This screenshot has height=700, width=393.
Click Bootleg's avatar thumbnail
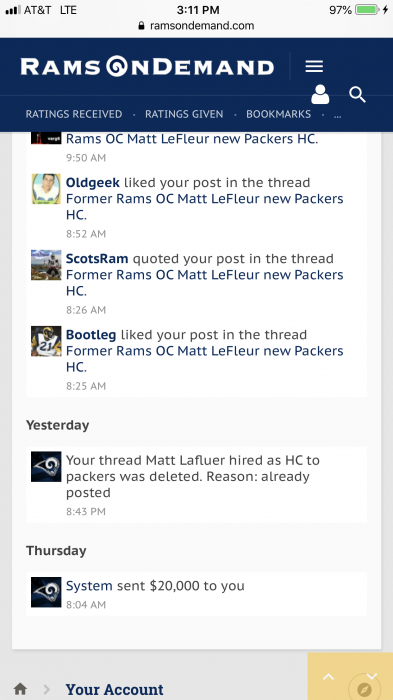pyautogui.click(x=46, y=341)
